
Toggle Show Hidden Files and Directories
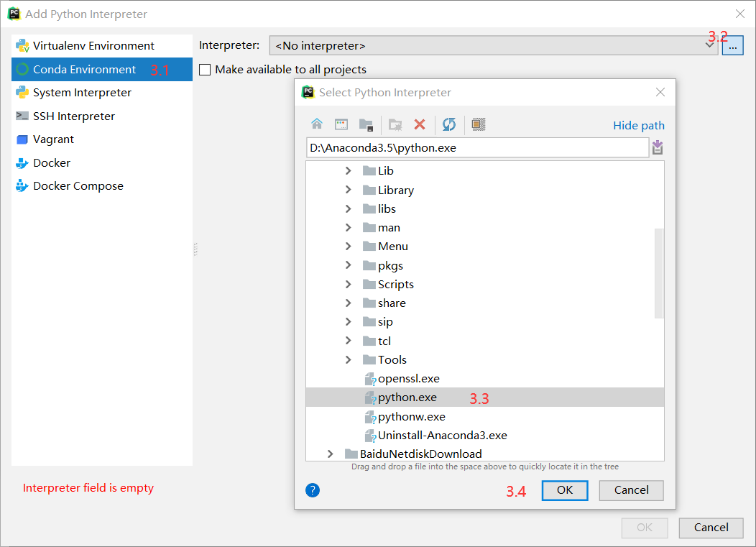pyautogui.click(x=479, y=124)
